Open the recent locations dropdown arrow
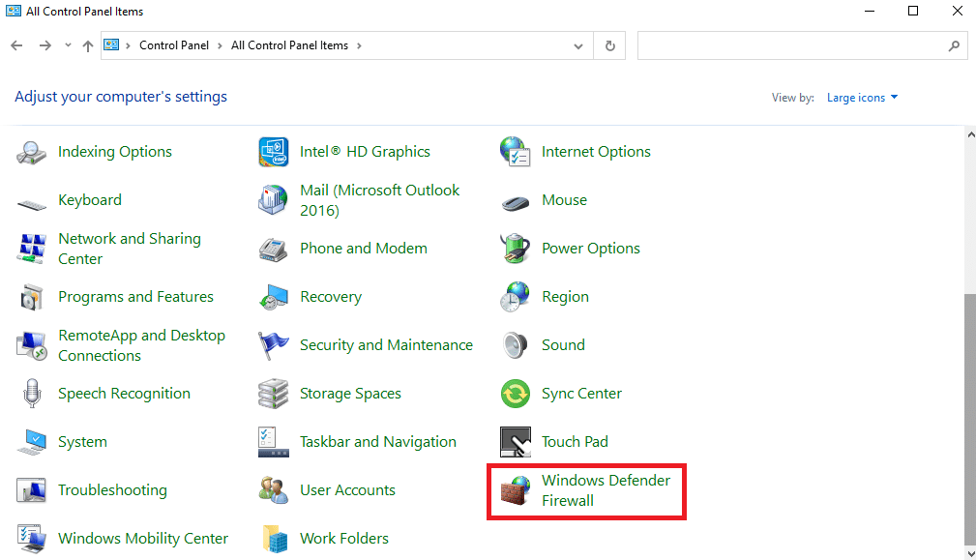 pyautogui.click(x=68, y=45)
